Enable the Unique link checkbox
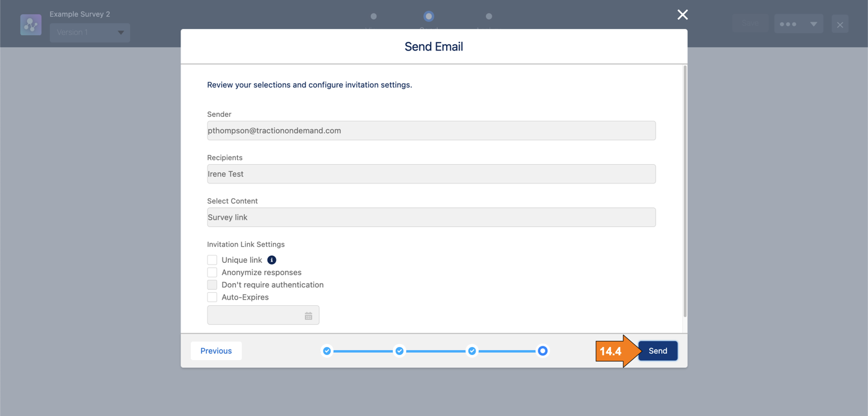 click(212, 260)
